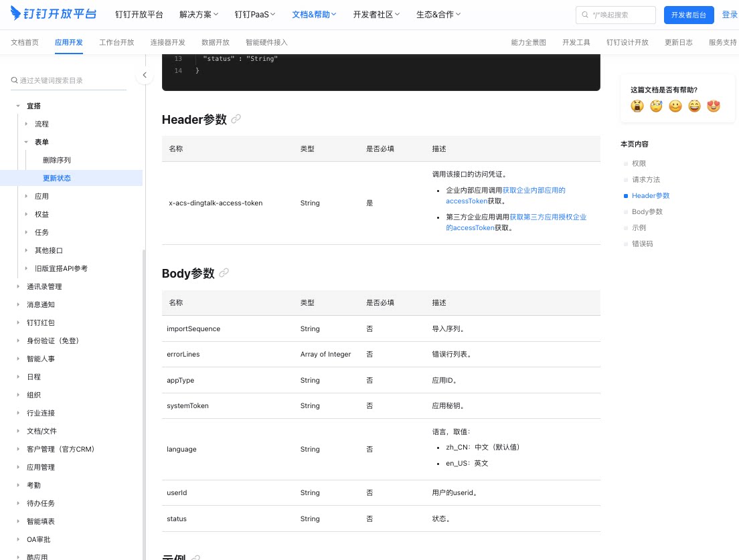Expand the 通讯录管理 section
The height and width of the screenshot is (560, 739).
click(x=18, y=286)
